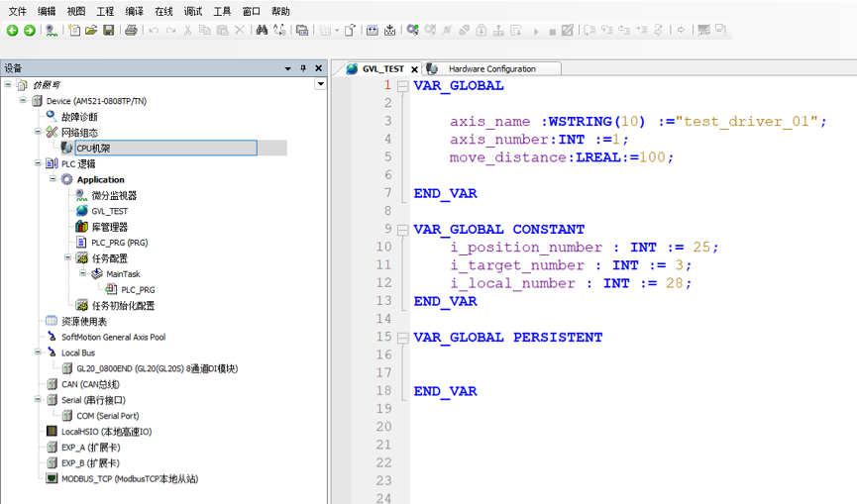Viewport: 857px width, 504px height.
Task: Click the find and replace icon
Action: 279,30
